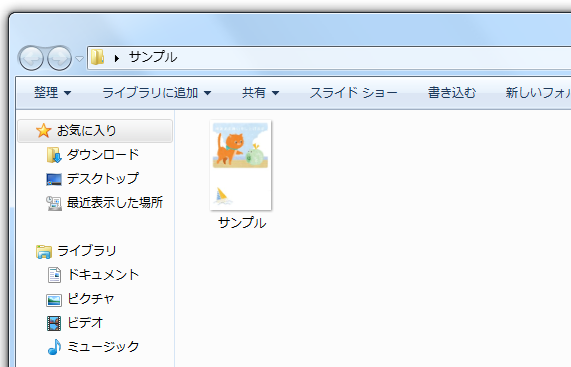
Task: Click the breadcrumb arrow before サンプル
Action: [x=117, y=58]
